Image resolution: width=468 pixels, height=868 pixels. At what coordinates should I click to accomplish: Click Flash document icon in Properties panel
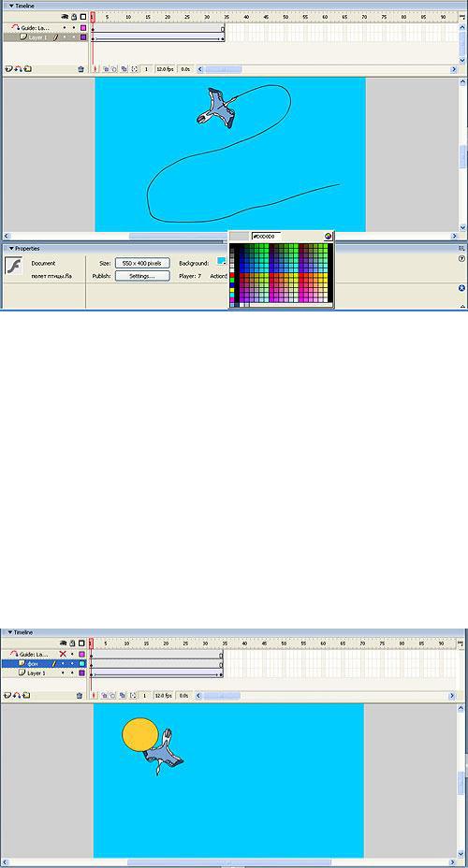13,266
